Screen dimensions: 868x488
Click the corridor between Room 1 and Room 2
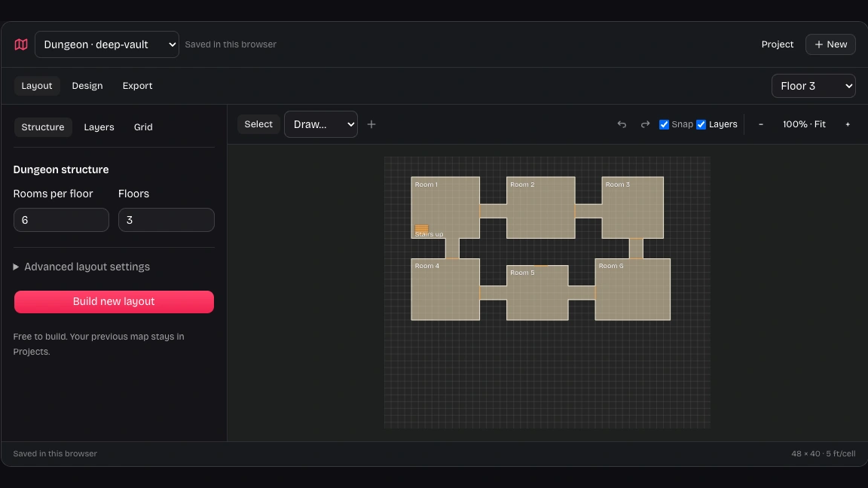click(494, 211)
